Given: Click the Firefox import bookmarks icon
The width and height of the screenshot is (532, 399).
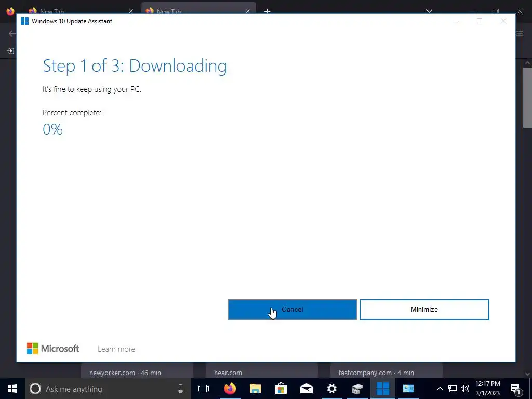Looking at the screenshot, I should point(10,51).
